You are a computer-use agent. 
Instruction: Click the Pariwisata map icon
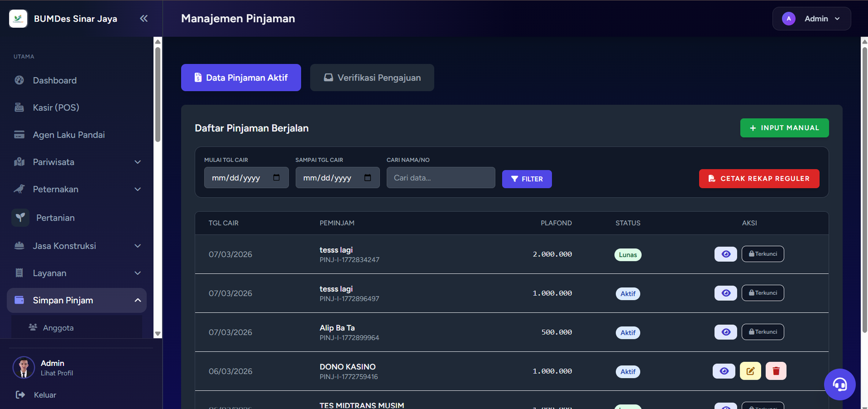coord(20,162)
